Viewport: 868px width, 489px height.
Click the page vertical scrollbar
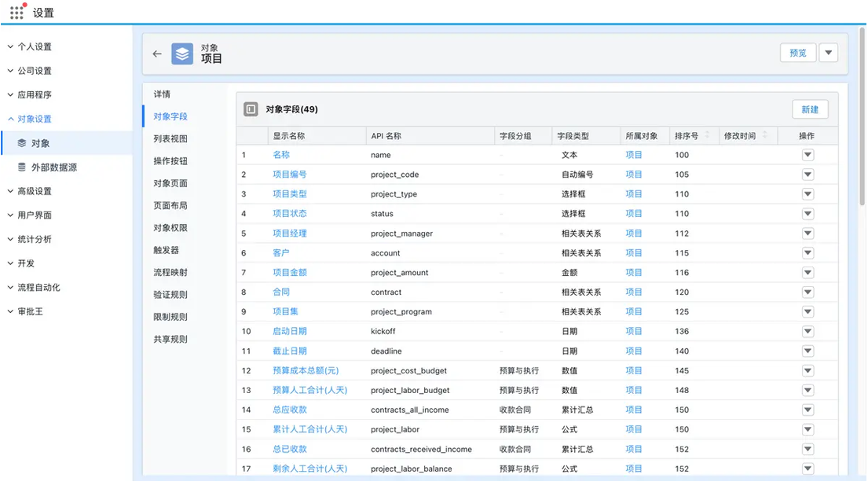coord(863,118)
